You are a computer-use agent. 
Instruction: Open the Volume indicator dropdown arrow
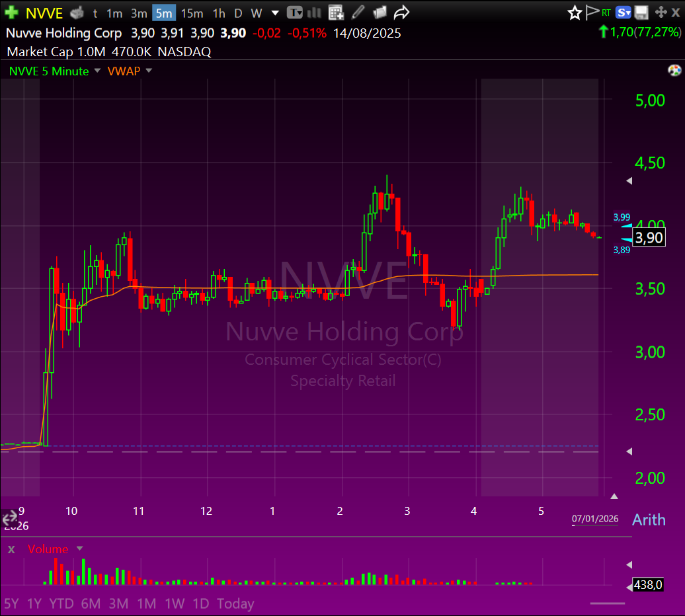click(x=79, y=549)
